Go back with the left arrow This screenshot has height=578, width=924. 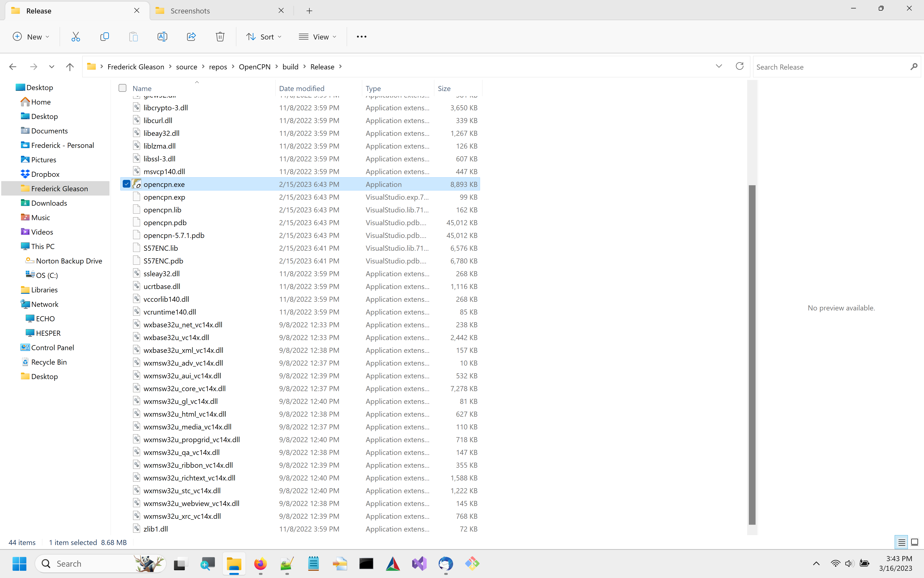[x=13, y=67]
